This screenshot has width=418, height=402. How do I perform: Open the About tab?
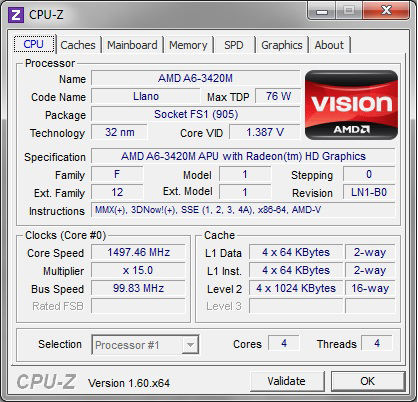pos(329,45)
